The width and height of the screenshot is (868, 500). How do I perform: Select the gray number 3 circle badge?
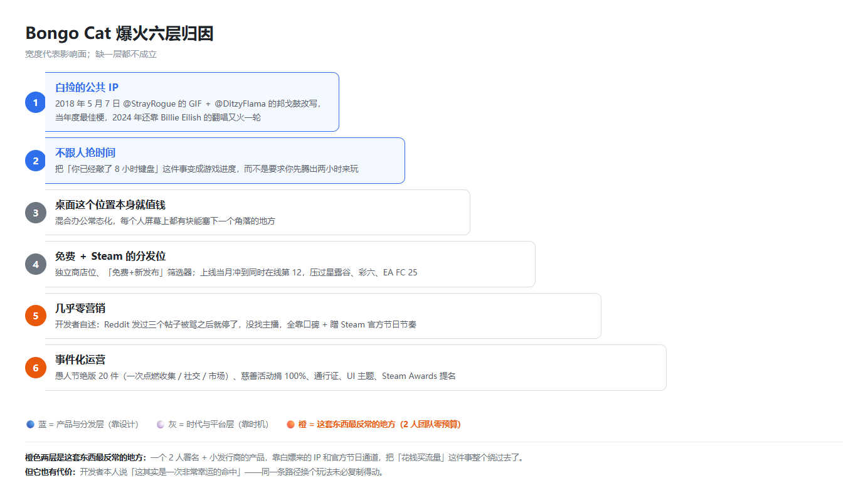click(36, 213)
